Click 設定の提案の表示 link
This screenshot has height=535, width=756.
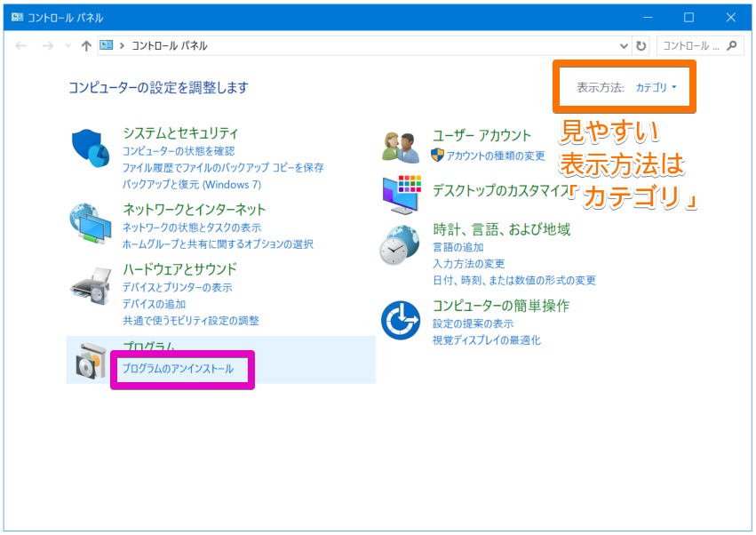[x=473, y=323]
